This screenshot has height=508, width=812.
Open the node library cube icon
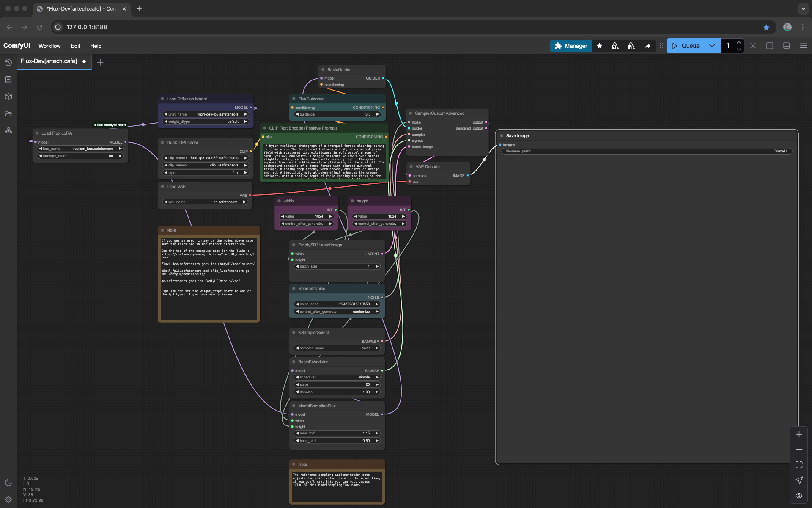coord(8,97)
